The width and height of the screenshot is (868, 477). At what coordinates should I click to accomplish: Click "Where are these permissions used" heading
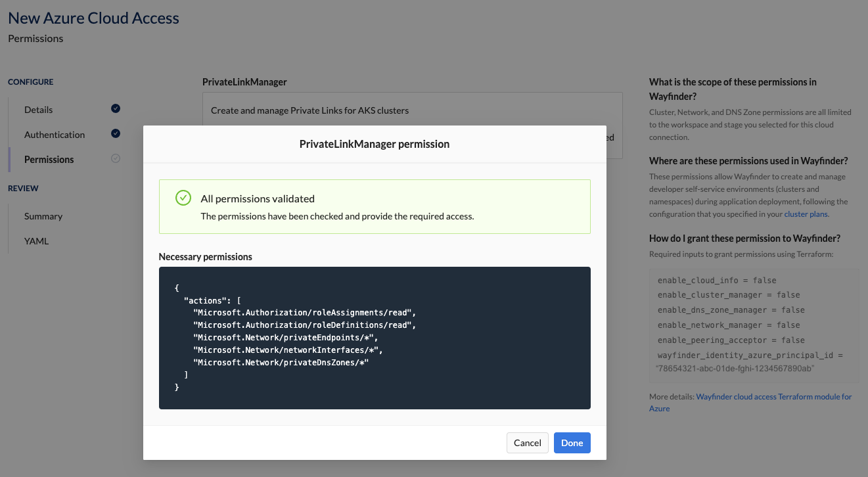coord(748,160)
